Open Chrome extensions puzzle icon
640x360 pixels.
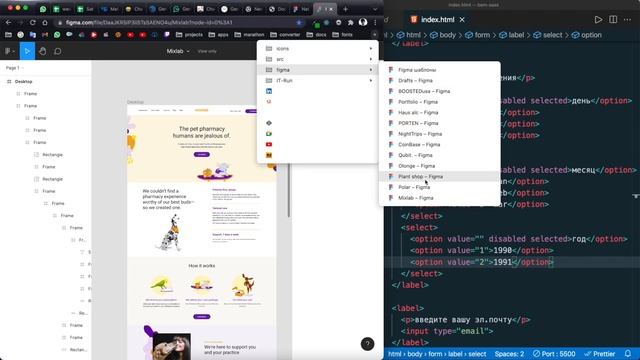[351, 22]
